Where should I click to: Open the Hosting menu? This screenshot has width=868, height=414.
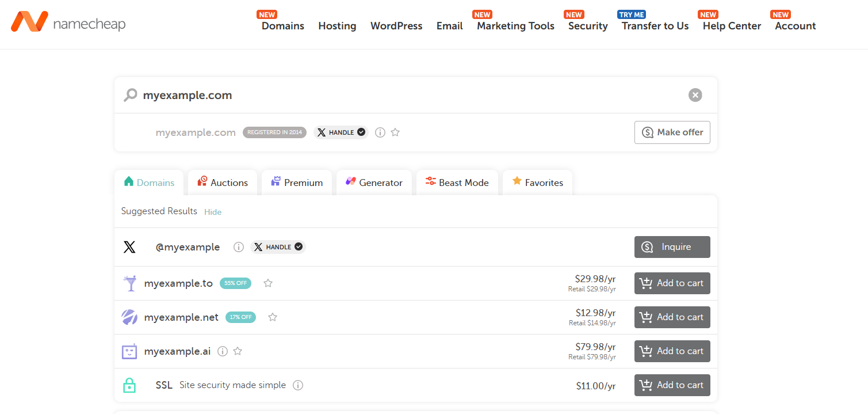[337, 26]
